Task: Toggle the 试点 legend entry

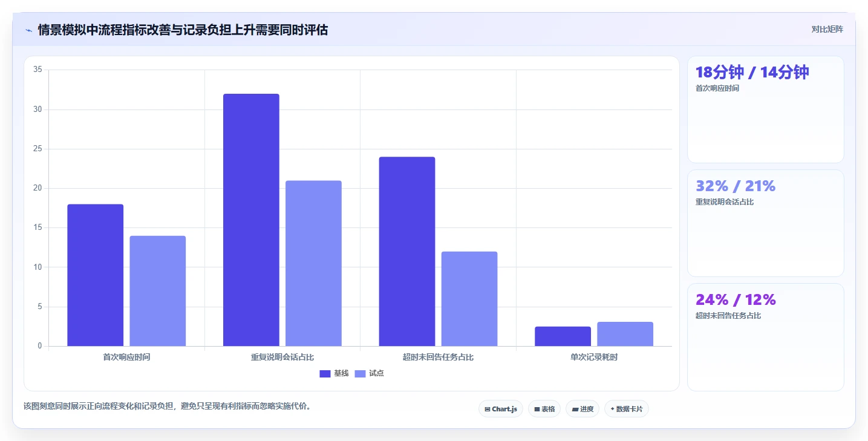Action: coord(369,373)
